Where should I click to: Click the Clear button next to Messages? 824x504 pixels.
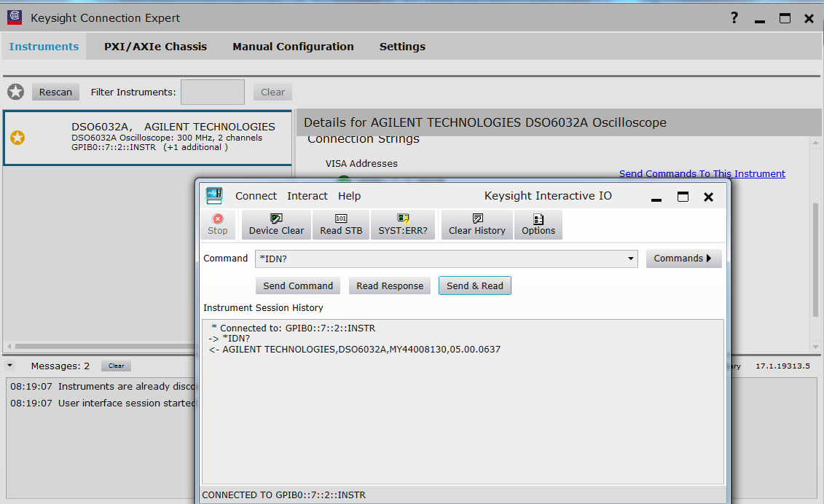116,366
